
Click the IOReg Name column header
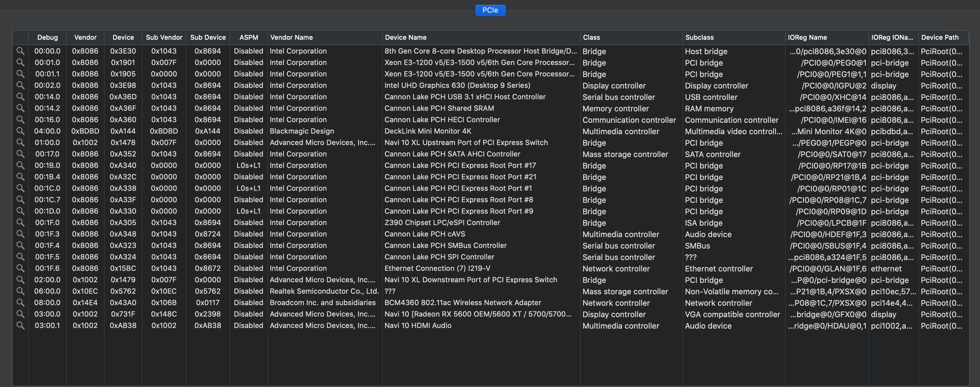click(807, 37)
